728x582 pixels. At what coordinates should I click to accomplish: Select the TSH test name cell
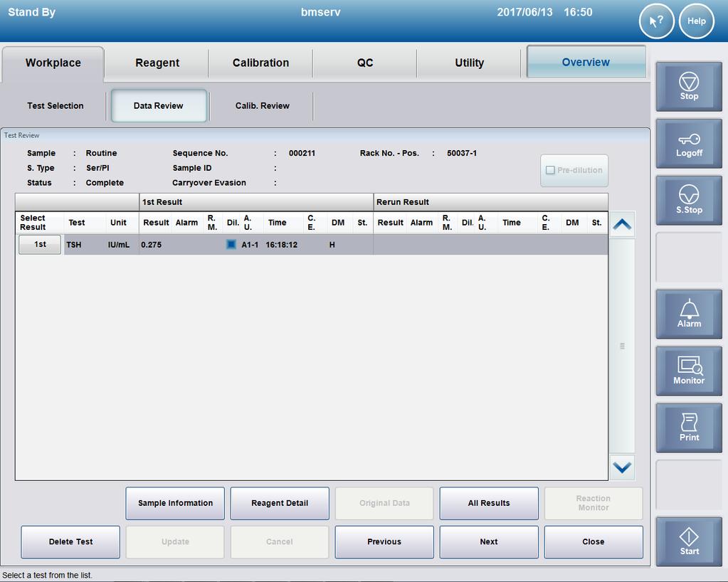point(74,245)
